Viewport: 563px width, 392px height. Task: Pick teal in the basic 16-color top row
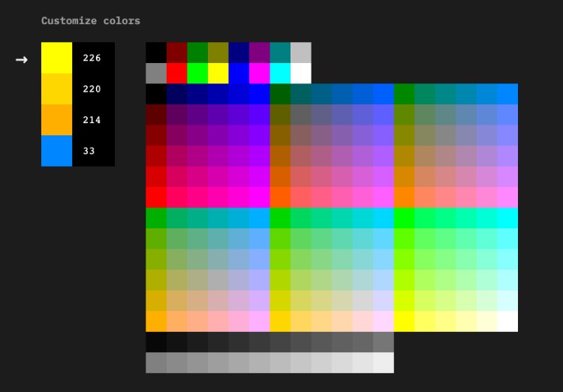[x=280, y=53]
